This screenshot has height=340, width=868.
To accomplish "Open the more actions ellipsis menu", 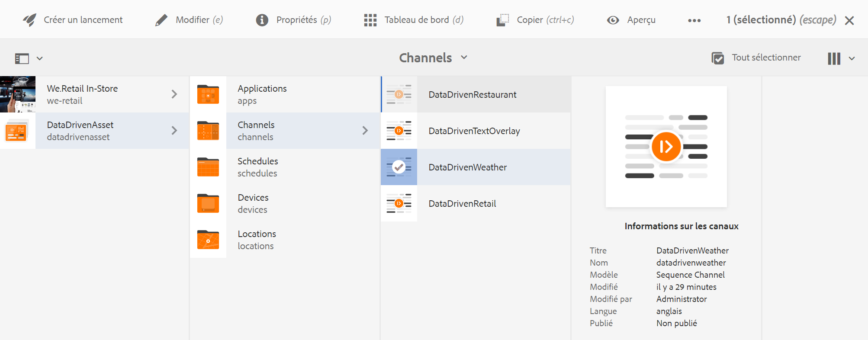I will (694, 20).
